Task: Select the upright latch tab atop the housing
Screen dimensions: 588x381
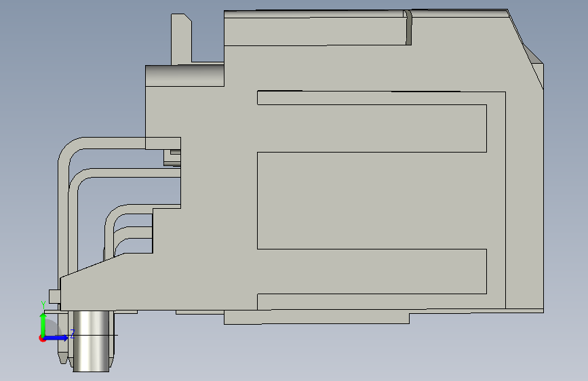Action: tap(182, 39)
